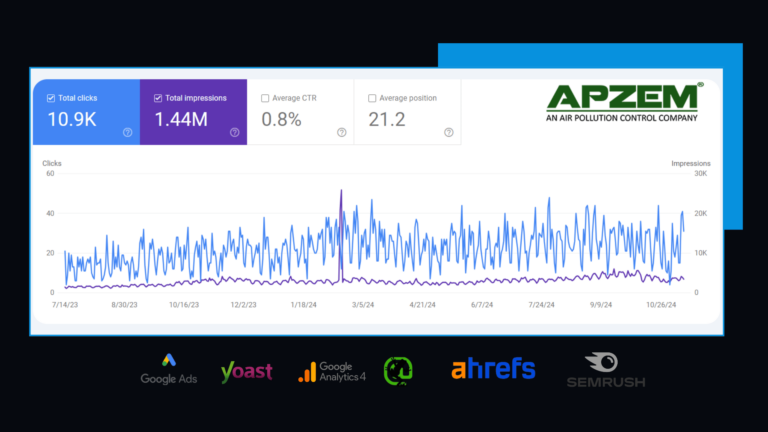Image resolution: width=768 pixels, height=432 pixels.
Task: Click the ahrefs logo
Action: 493,369
